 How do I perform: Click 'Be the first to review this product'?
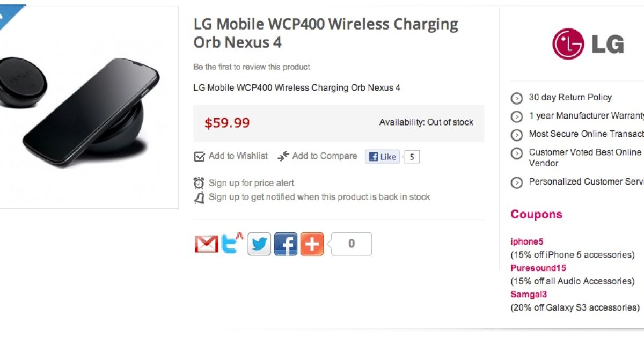[252, 67]
